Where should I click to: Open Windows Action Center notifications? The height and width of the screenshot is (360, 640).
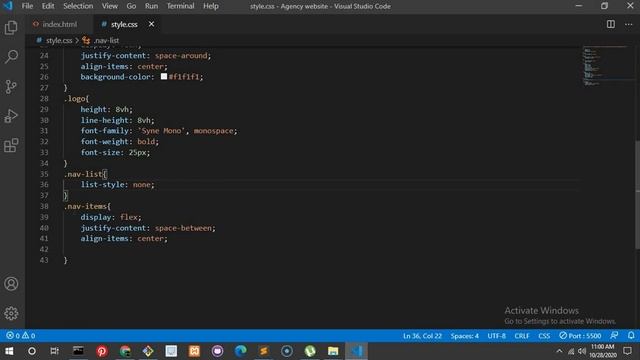628,351
